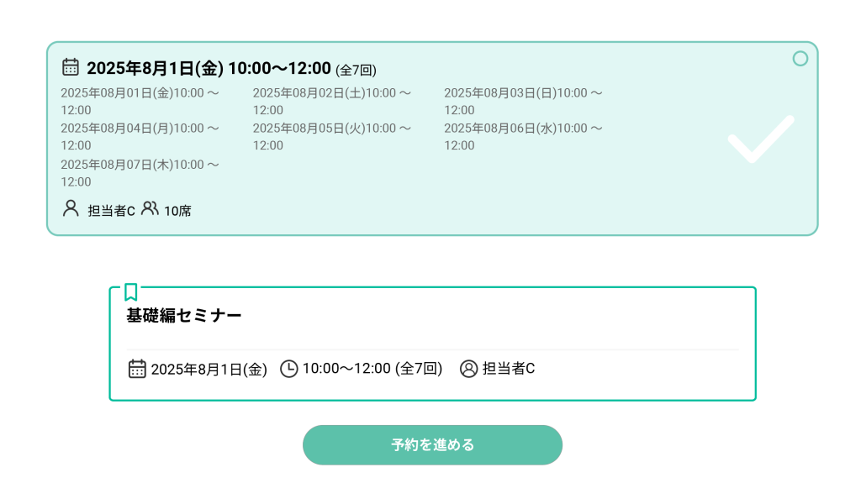Click the calendar icon beside the slot heading
The height and width of the screenshot is (504, 861).
71,67
